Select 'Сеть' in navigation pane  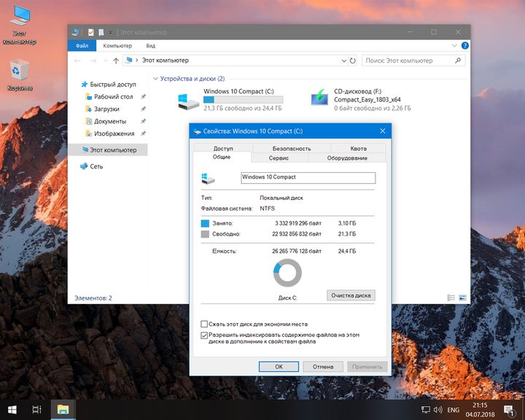click(96, 166)
